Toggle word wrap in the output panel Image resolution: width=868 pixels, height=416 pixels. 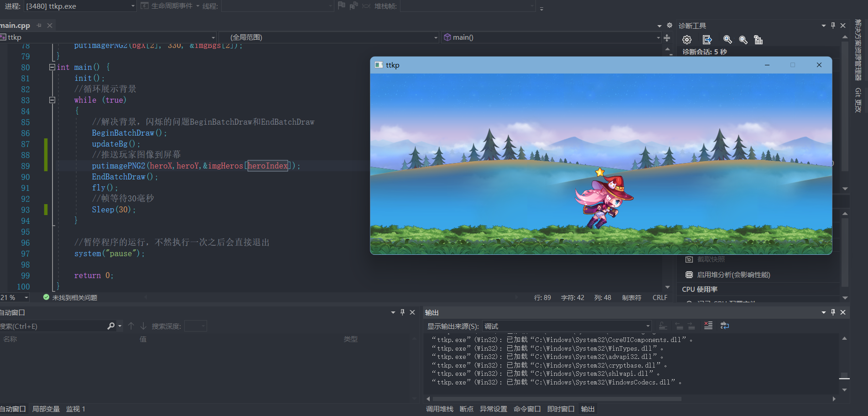724,326
